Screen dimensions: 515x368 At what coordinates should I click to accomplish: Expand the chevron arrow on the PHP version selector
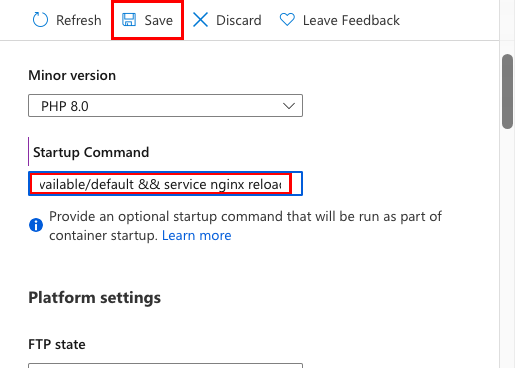(289, 106)
